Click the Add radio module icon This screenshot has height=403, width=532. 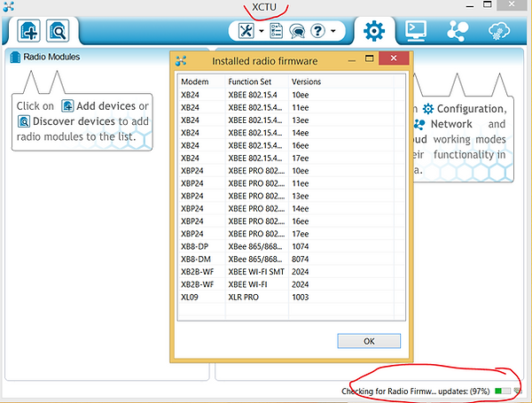[x=29, y=31]
